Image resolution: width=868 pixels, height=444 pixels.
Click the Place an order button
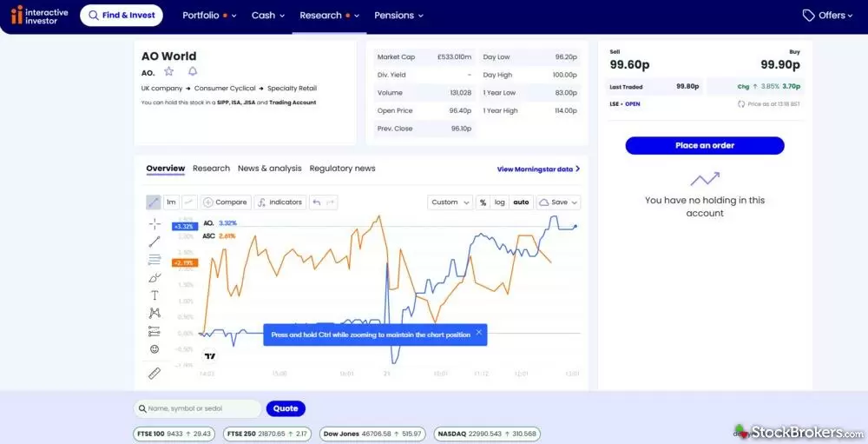coord(704,146)
